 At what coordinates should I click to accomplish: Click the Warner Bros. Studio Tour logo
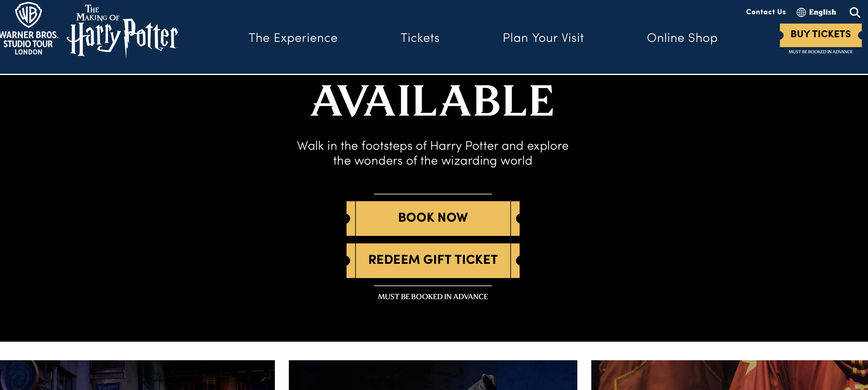[29, 29]
